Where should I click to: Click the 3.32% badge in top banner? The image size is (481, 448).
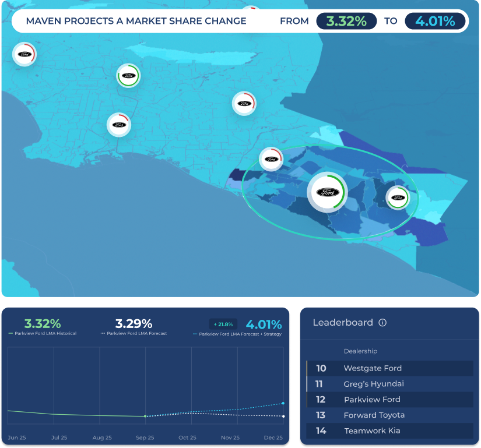coord(346,22)
